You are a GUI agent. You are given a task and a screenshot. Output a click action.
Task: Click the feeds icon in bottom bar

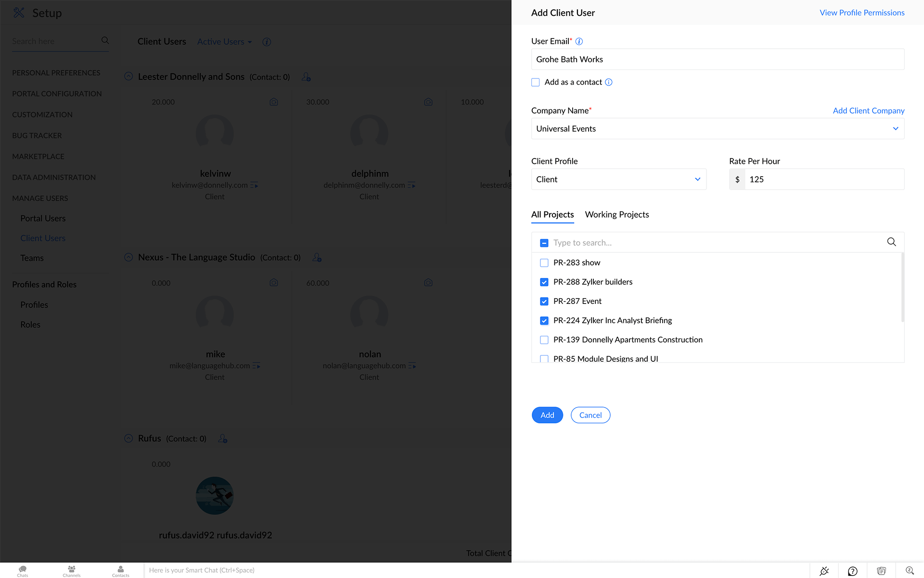(x=881, y=571)
